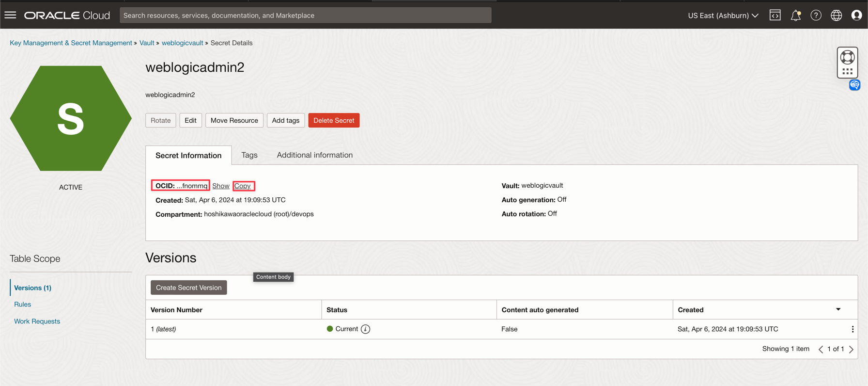Image resolution: width=868 pixels, height=386 pixels.
Task: Click the 'Showing 1 item' text
Action: tap(786, 349)
